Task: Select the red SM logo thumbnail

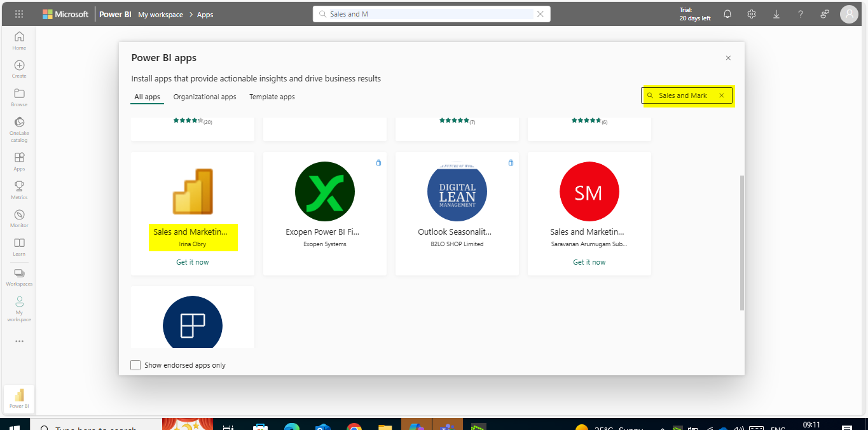Action: point(589,191)
